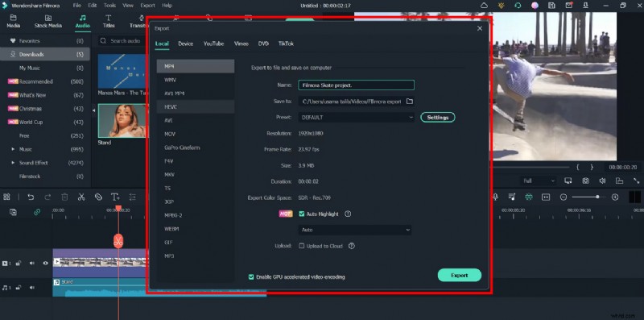
Task: Click the scissors split button on playhead
Action: 118,241
